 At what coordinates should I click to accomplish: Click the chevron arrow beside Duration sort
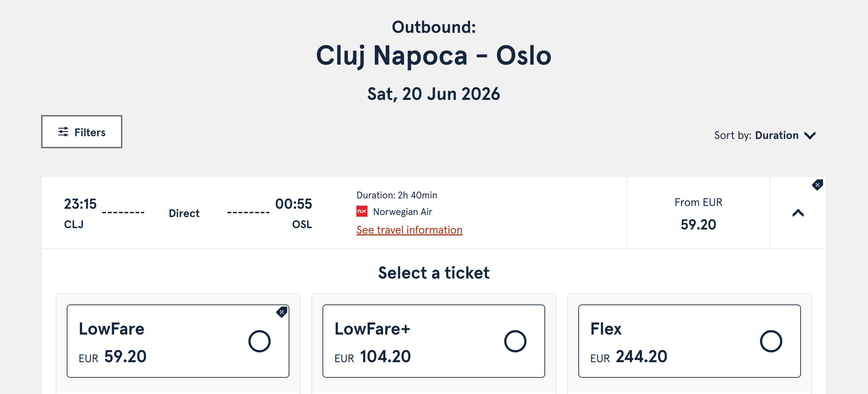point(810,135)
